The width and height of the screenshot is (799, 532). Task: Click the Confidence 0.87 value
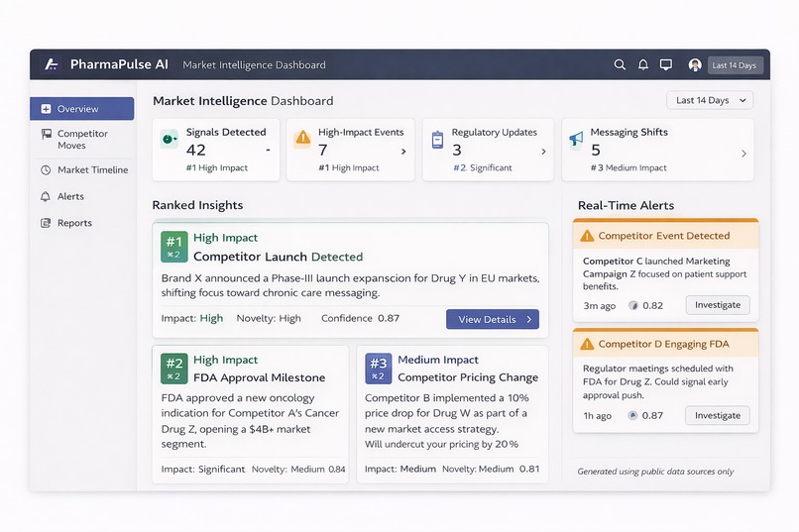[x=389, y=318]
